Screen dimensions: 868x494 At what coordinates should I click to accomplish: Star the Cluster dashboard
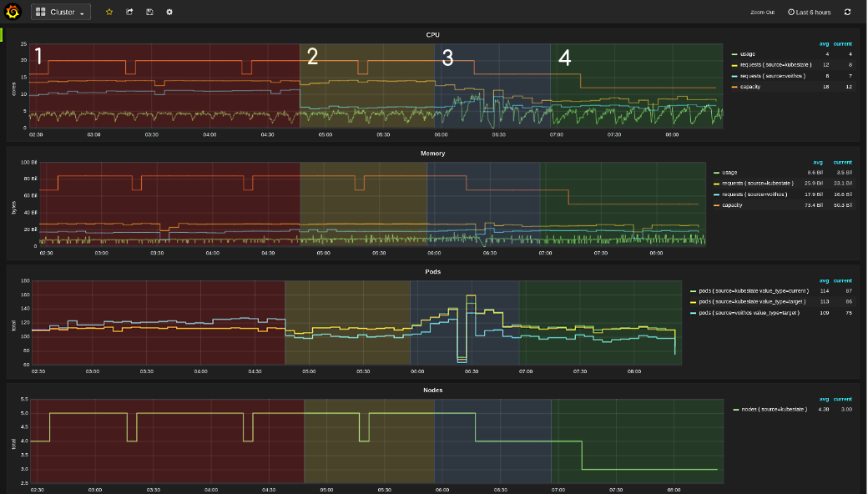click(108, 12)
